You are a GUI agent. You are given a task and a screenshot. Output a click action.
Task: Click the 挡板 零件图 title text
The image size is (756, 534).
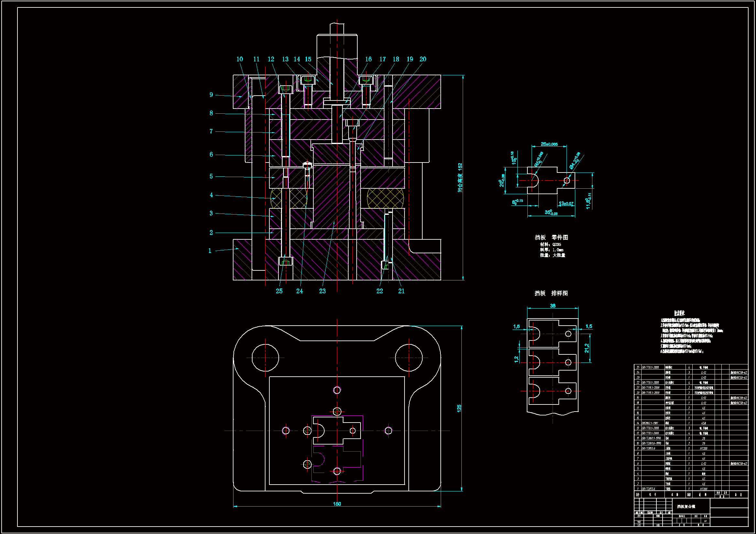click(x=551, y=237)
